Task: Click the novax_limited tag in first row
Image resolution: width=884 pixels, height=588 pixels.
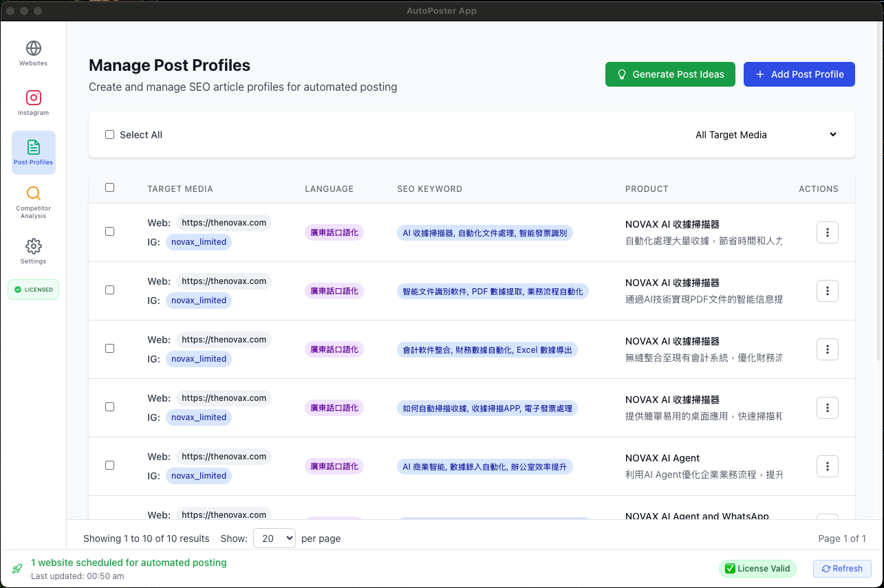Action: click(x=198, y=242)
